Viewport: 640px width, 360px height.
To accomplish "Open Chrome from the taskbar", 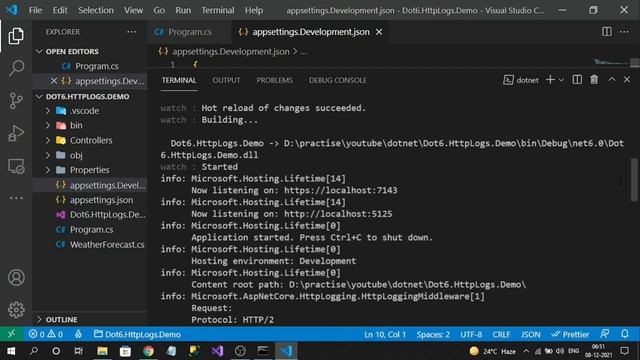I will [148, 351].
